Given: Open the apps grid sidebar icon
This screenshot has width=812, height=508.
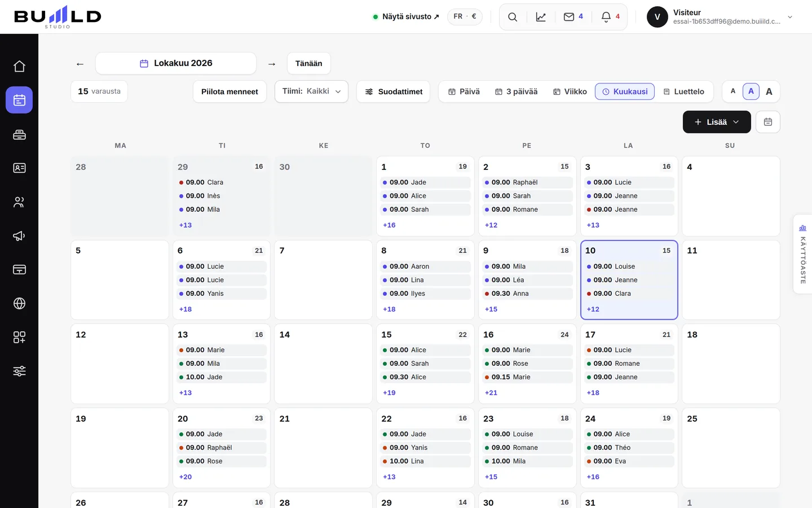Looking at the screenshot, I should (x=19, y=338).
